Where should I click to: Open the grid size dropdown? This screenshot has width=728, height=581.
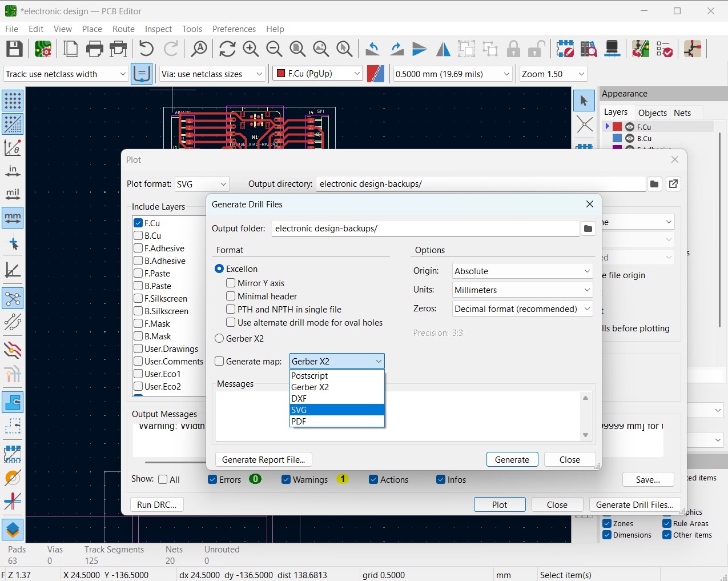pyautogui.click(x=452, y=74)
